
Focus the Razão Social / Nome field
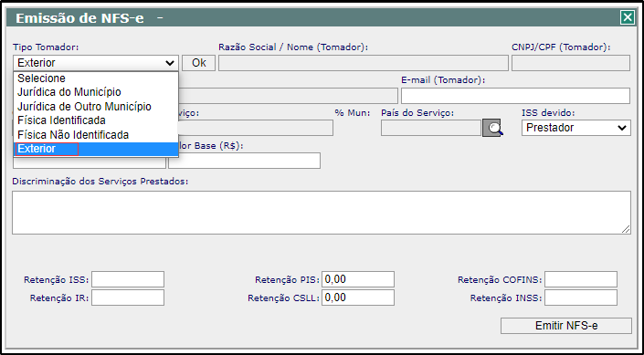click(364, 63)
